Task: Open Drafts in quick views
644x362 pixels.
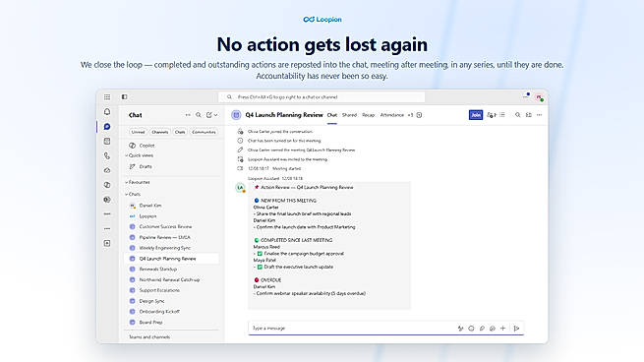Action: pos(172,166)
